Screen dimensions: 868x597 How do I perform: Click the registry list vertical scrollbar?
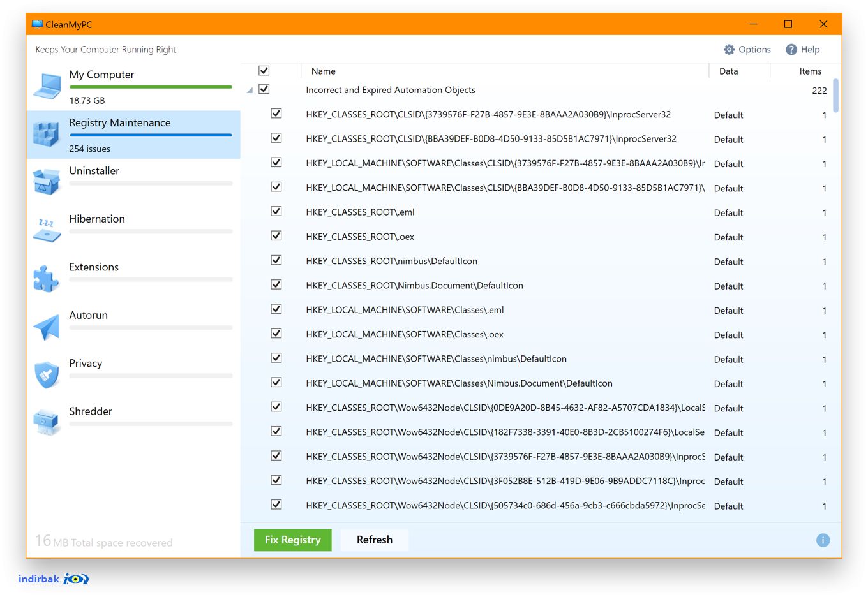[836, 96]
